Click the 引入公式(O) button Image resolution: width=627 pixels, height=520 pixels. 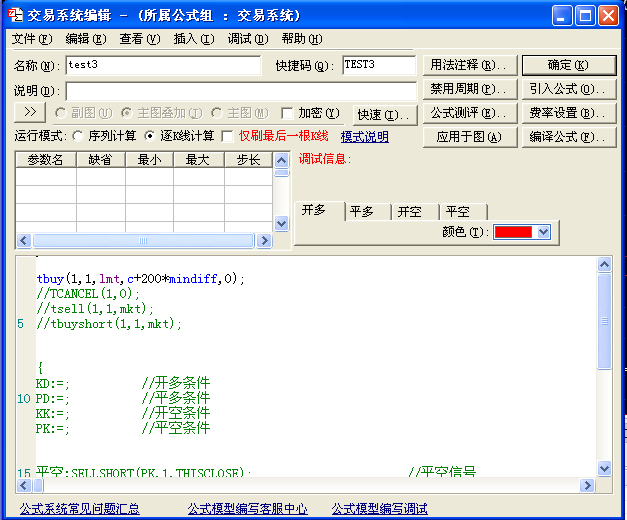tap(568, 89)
